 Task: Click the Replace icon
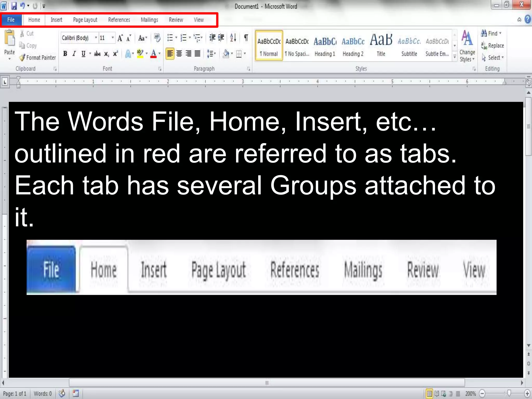tap(484, 46)
